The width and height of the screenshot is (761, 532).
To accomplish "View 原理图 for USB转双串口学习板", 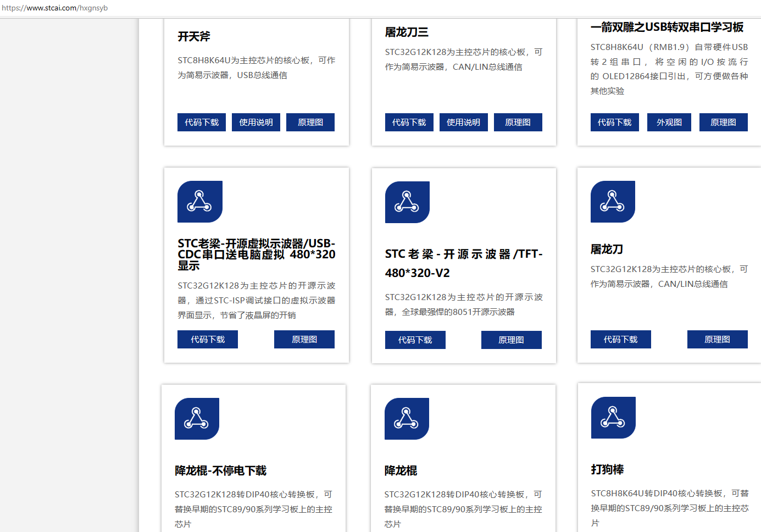I will click(x=724, y=123).
